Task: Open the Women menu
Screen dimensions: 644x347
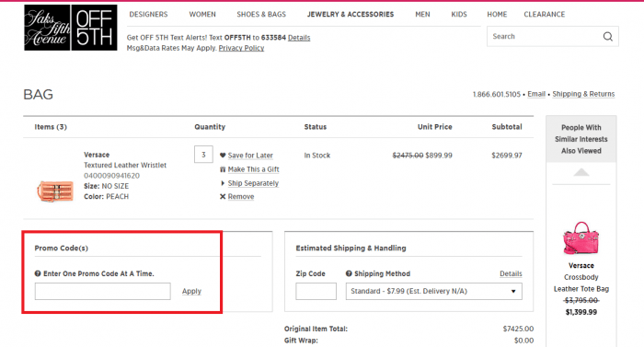Action: click(x=202, y=15)
